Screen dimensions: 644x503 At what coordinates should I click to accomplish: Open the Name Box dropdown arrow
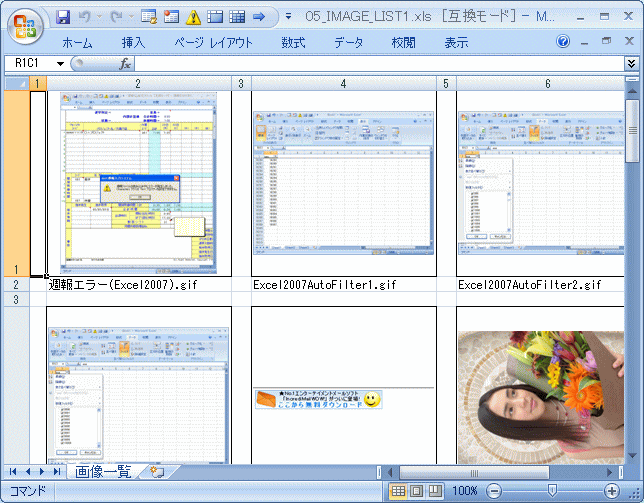click(x=60, y=64)
